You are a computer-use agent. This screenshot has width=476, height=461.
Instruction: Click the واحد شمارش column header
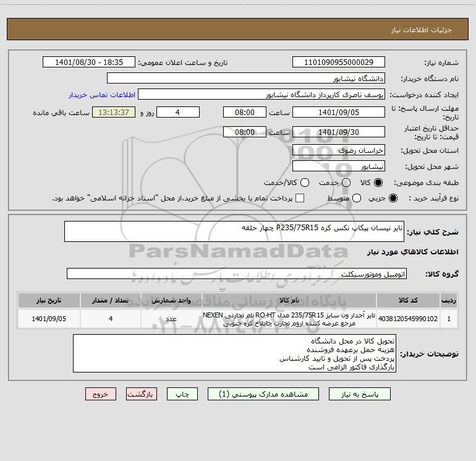171,300
